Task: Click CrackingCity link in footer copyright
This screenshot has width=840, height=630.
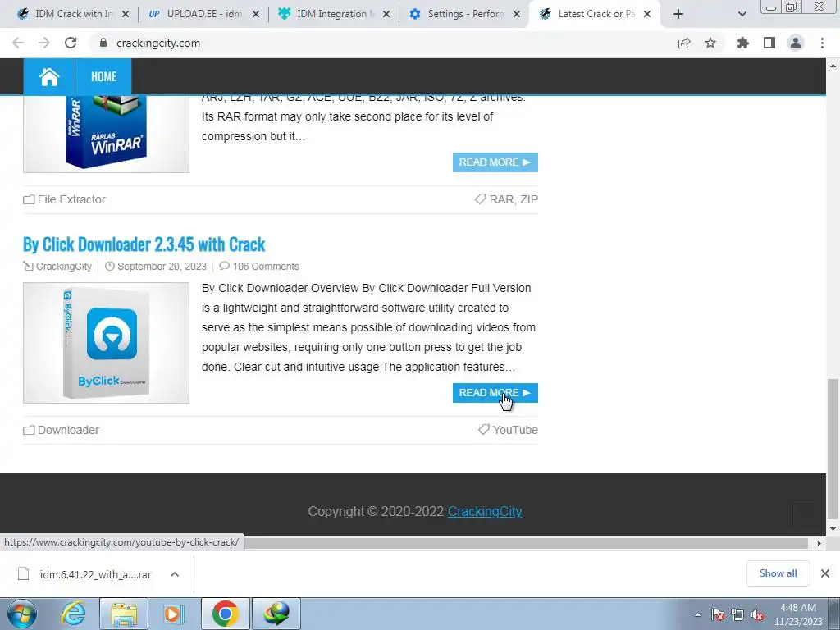Action: coord(485,512)
